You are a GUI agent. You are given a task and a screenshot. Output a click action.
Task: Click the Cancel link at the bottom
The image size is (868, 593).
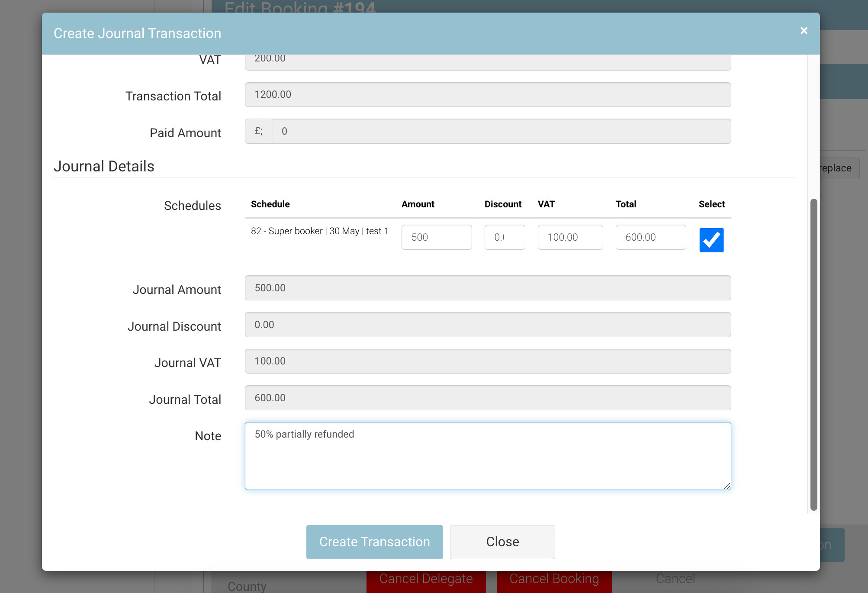click(x=675, y=579)
